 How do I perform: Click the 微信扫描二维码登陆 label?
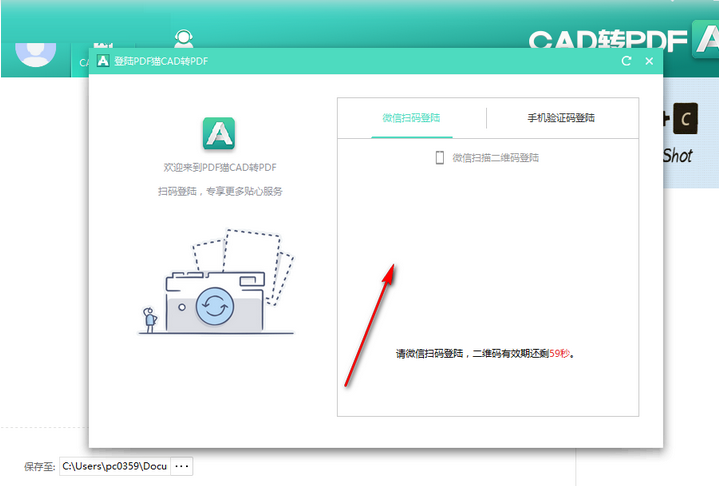(x=495, y=158)
